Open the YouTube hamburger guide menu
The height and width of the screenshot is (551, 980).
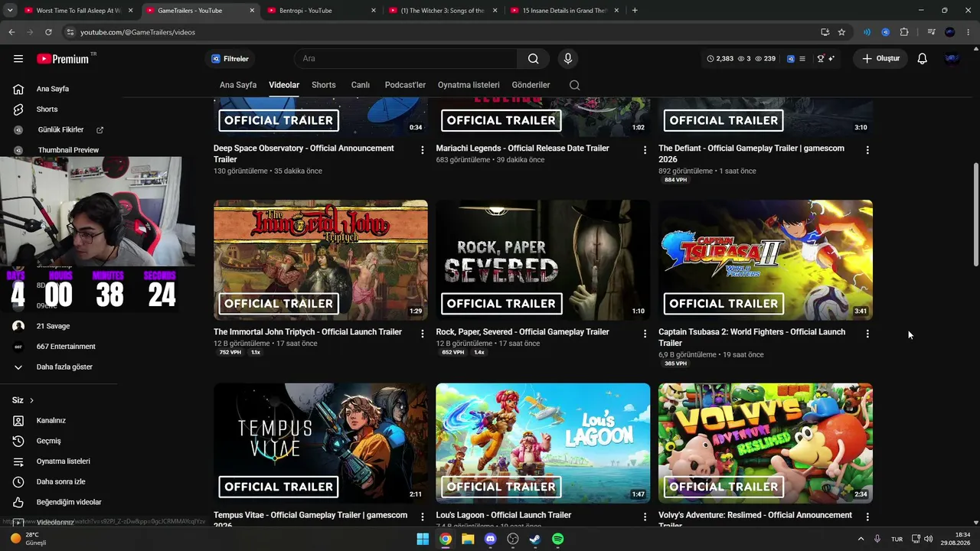[18, 59]
